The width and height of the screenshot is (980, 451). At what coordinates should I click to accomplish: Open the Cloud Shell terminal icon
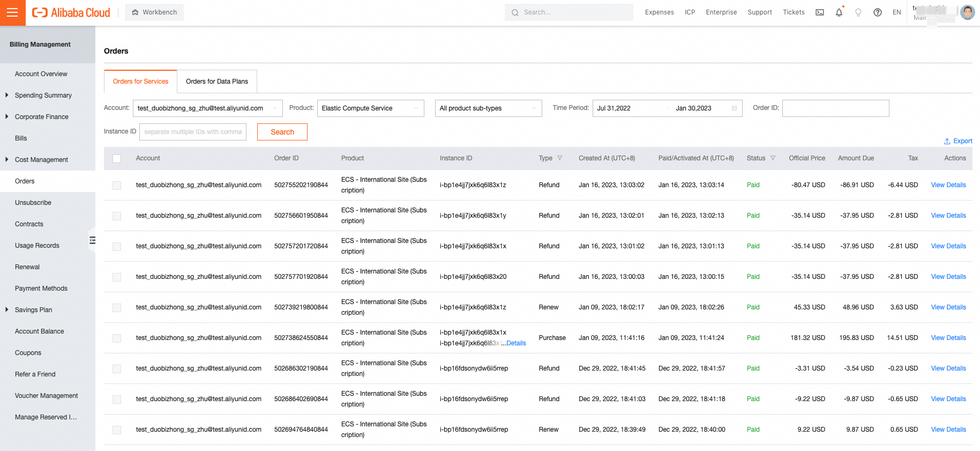click(820, 12)
